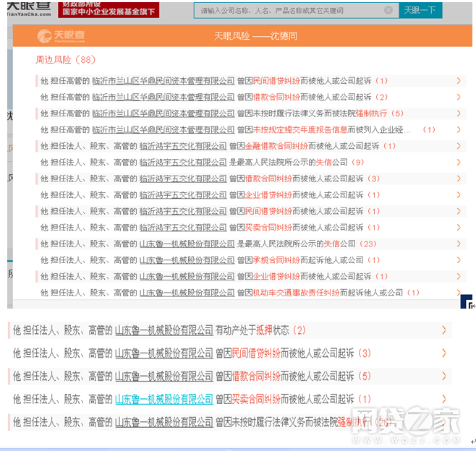Open 山东鲁一机械股份有限公司 link in 抵押 row
Viewport: 476px width, 451px height.
[164, 330]
